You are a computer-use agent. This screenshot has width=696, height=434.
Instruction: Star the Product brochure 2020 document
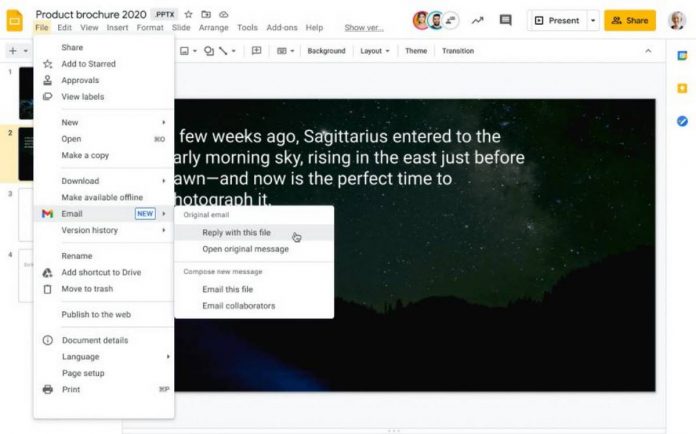(x=188, y=15)
